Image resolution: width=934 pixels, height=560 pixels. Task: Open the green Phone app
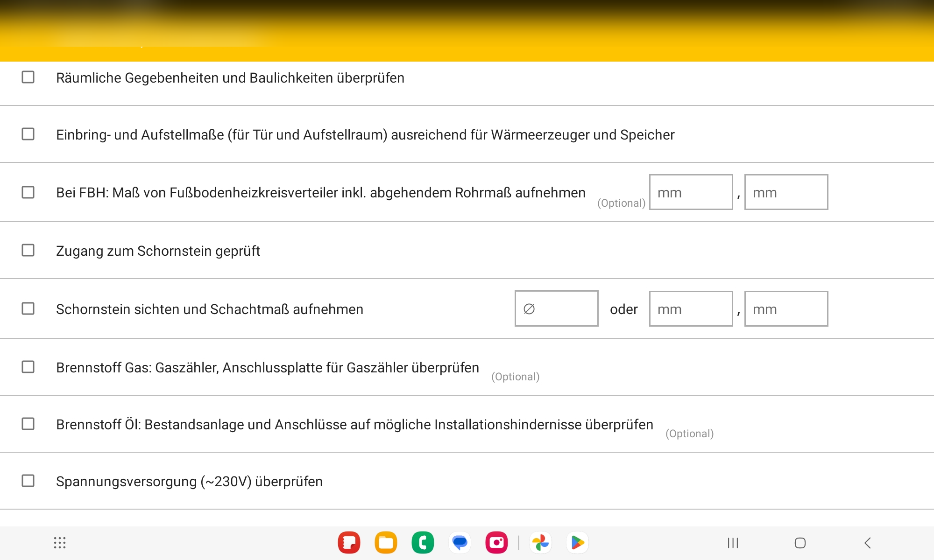pos(423,543)
